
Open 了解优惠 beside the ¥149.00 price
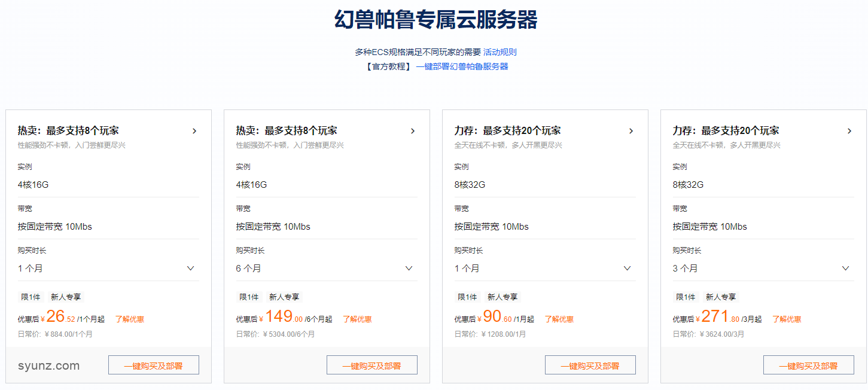tap(357, 319)
